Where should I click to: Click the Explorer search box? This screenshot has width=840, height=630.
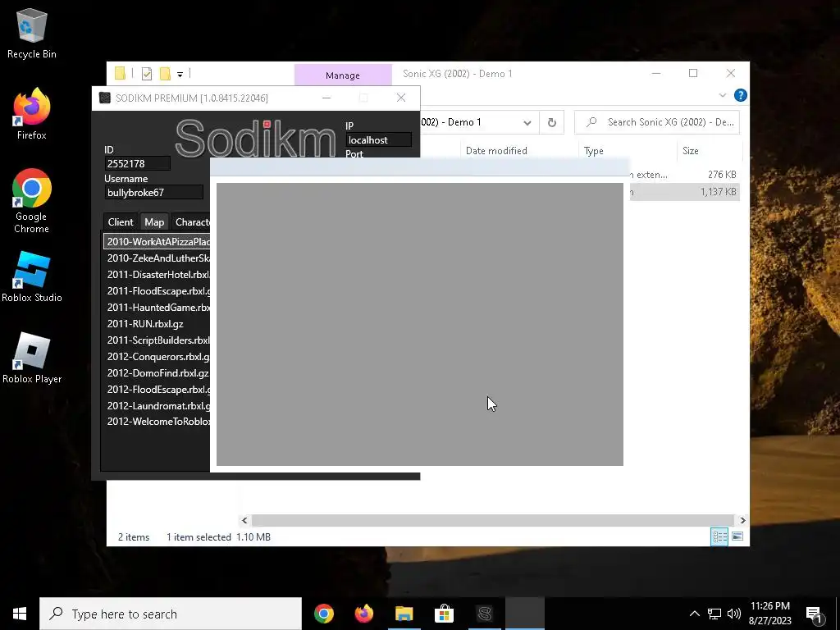point(657,122)
